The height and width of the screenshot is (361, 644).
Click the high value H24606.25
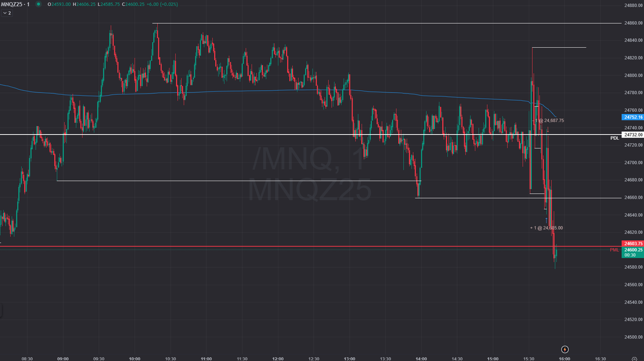[x=85, y=4]
